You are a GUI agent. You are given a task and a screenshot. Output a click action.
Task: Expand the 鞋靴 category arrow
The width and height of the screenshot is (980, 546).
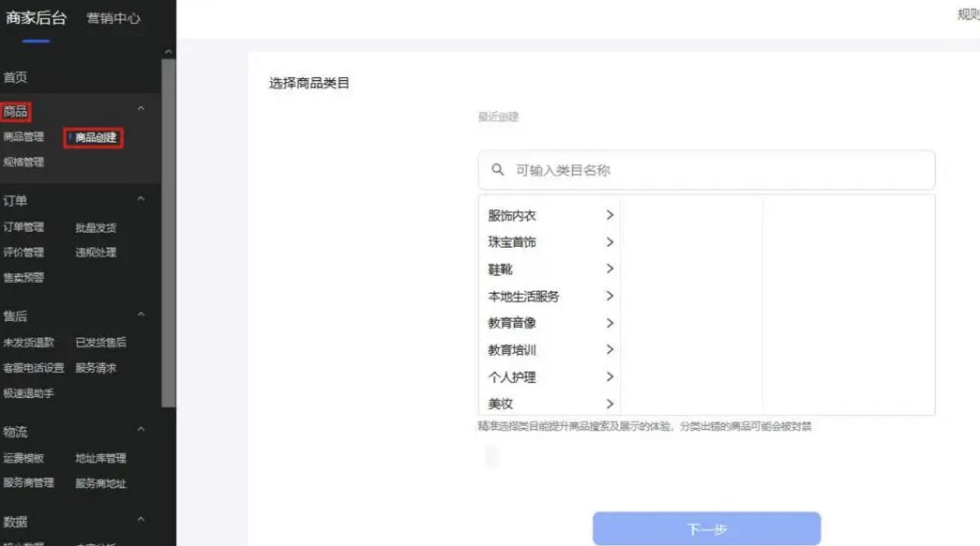(609, 269)
